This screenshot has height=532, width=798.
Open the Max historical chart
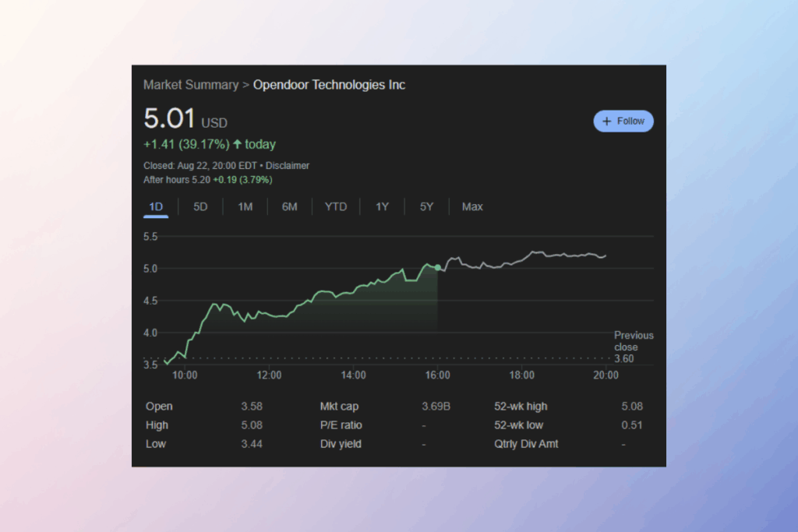tap(472, 206)
